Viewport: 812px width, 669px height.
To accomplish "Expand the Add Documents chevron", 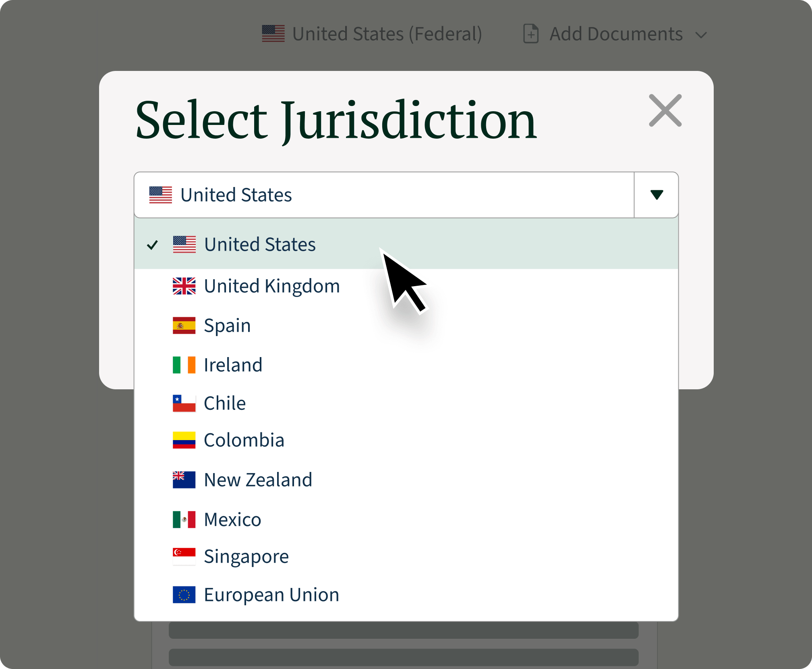I will point(701,35).
